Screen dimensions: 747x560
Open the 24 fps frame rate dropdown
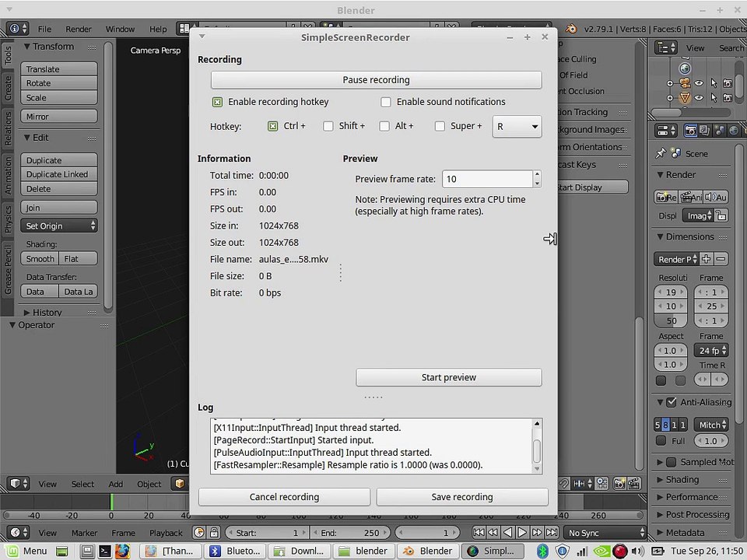pos(711,351)
